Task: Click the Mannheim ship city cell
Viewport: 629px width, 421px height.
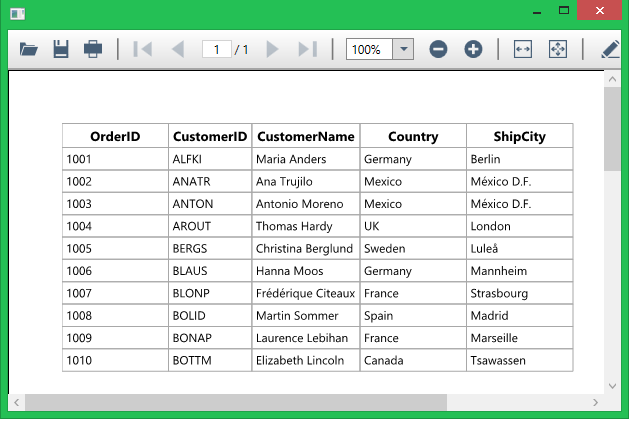Action: pos(519,271)
